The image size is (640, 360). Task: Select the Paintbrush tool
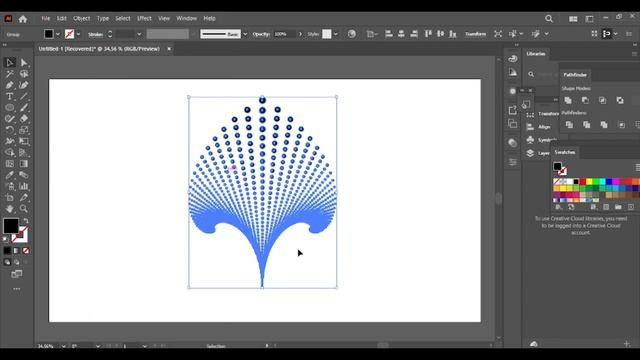pos(24,108)
